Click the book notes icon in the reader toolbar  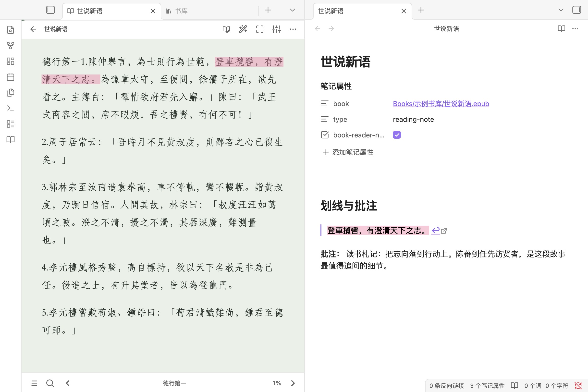(x=226, y=29)
